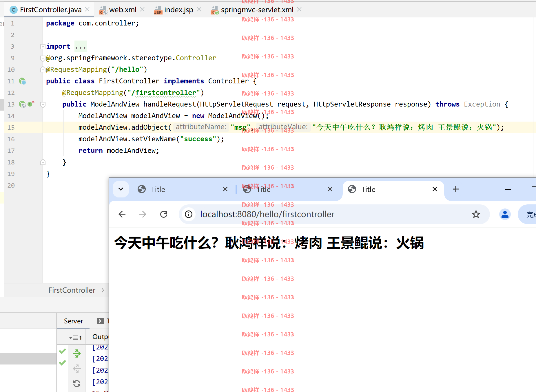The image size is (536, 392).
Task: Reload the localhost page
Action: (x=164, y=214)
